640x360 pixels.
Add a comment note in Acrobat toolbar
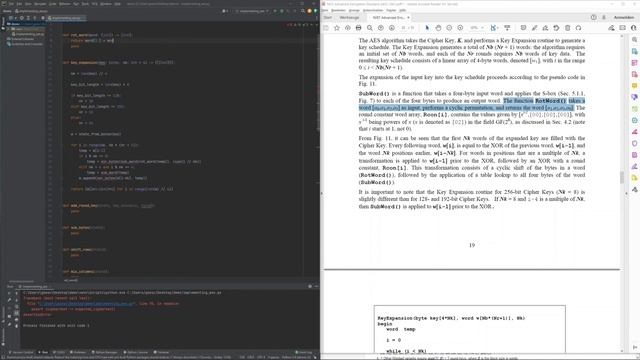point(523,28)
